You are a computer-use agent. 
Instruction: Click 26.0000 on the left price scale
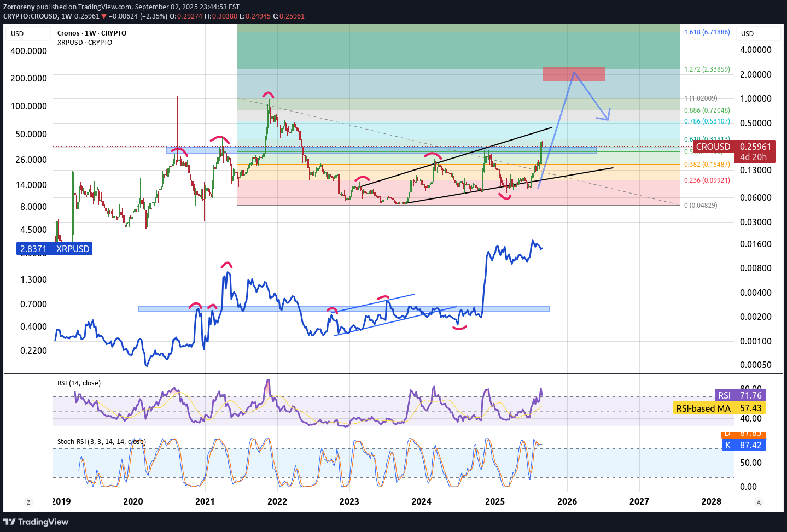click(x=31, y=160)
